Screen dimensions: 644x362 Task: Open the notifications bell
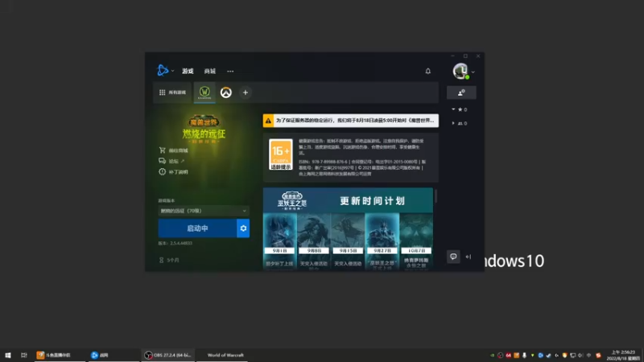tap(428, 71)
